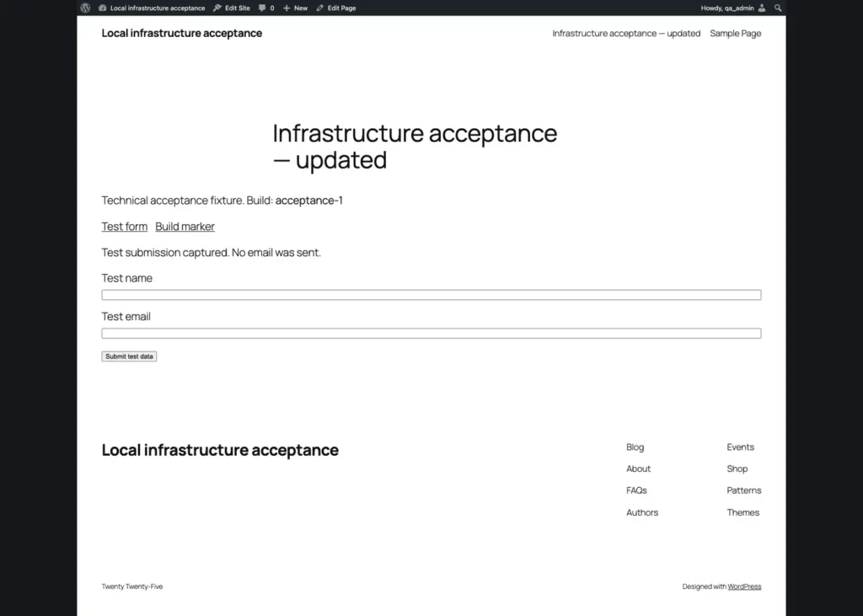Open Infrastructure acceptance — updated nav link
Image resolution: width=863 pixels, height=616 pixels.
(x=626, y=33)
